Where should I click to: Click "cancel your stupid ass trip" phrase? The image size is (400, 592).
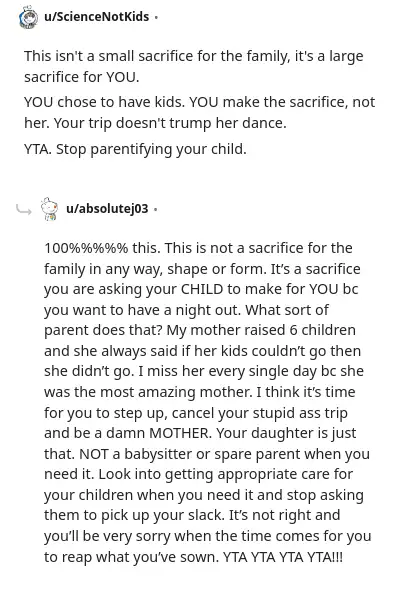(259, 413)
